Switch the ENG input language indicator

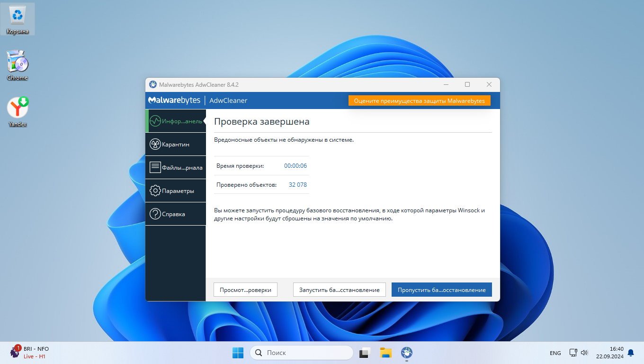555,353
